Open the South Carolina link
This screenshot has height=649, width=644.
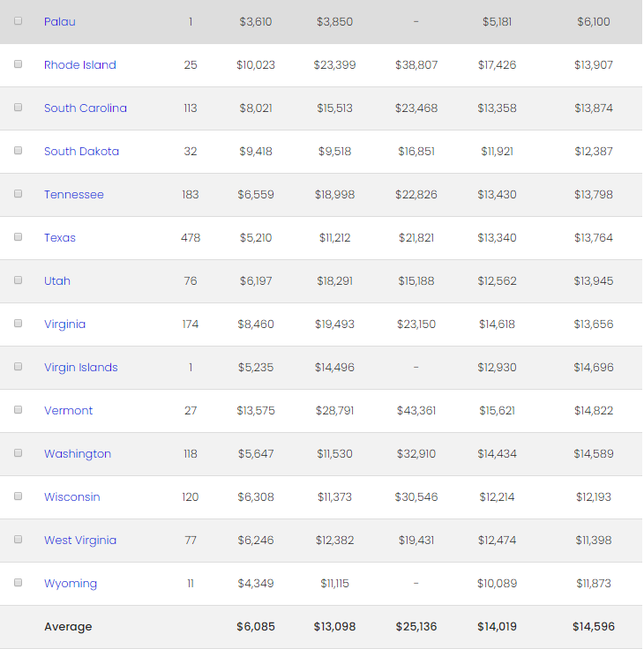(x=86, y=108)
